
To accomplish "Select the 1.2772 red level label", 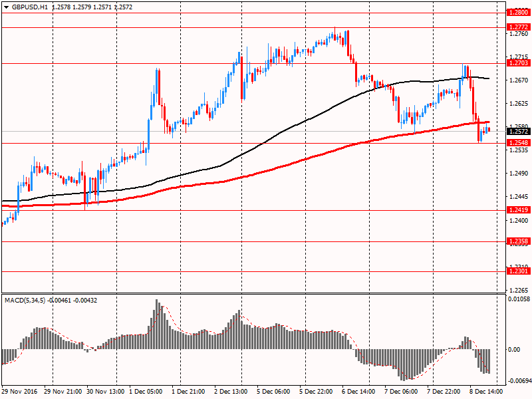I will click(x=519, y=27).
